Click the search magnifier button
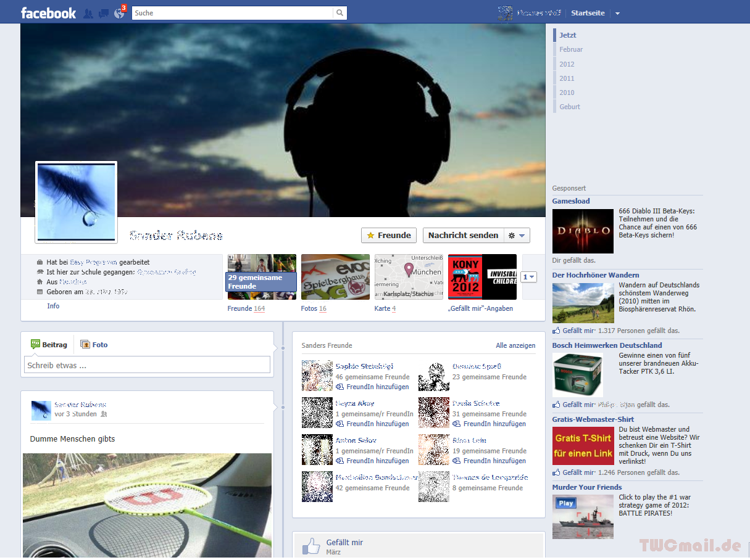Screen dimensions: 750x560 click(340, 13)
